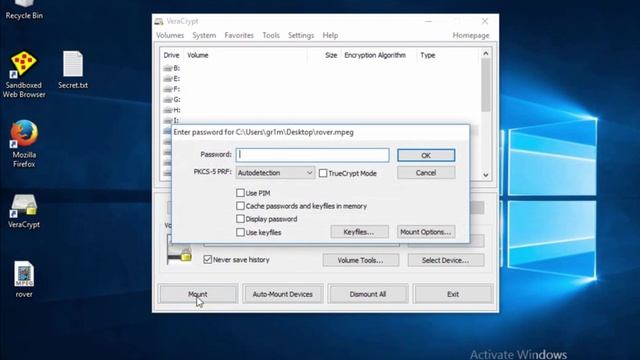This screenshot has width=640, height=360.
Task: Launch Mozilla Firefox desktop shortcut
Action: click(x=24, y=144)
